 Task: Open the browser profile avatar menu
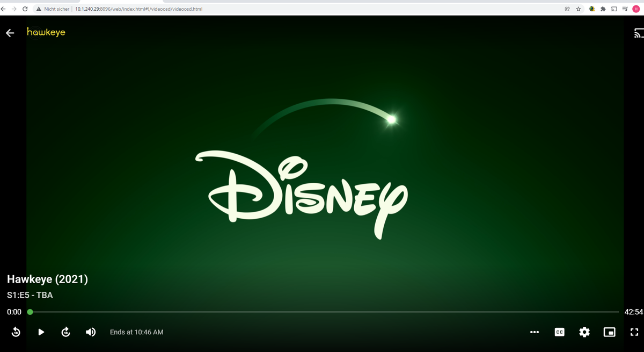635,9
